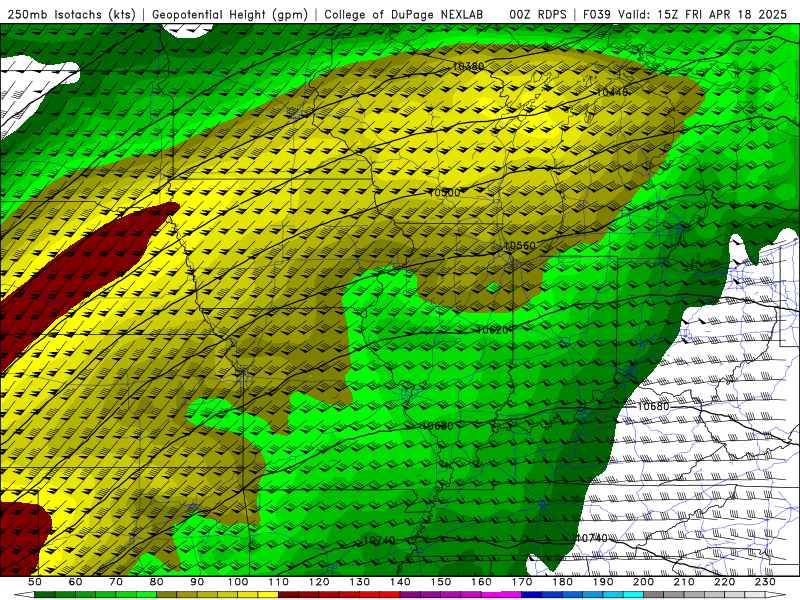The height and width of the screenshot is (600, 800).
Task: Click the 180 tick label on color scale
Action: [x=562, y=582]
